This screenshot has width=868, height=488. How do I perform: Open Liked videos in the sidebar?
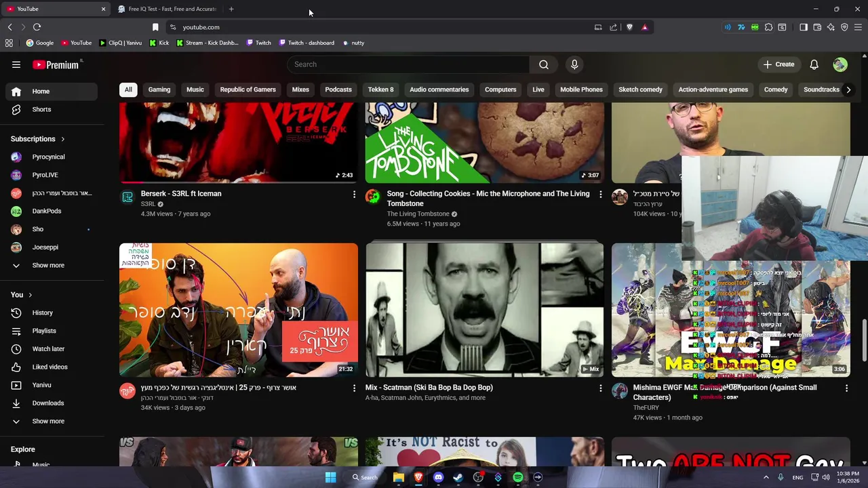tap(51, 367)
